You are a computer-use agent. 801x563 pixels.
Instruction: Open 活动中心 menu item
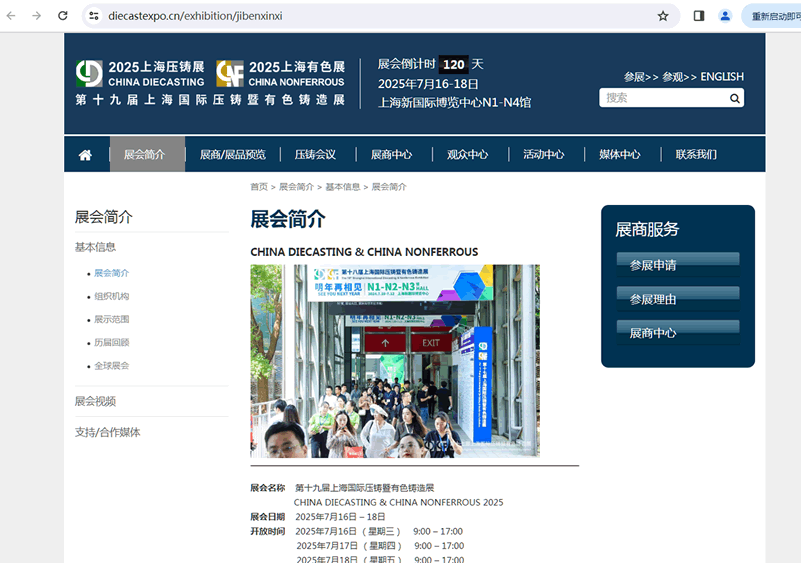coord(544,154)
